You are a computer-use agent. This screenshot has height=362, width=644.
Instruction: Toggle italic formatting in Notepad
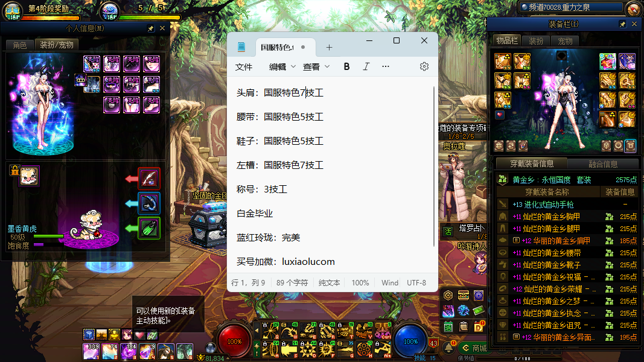(x=366, y=66)
